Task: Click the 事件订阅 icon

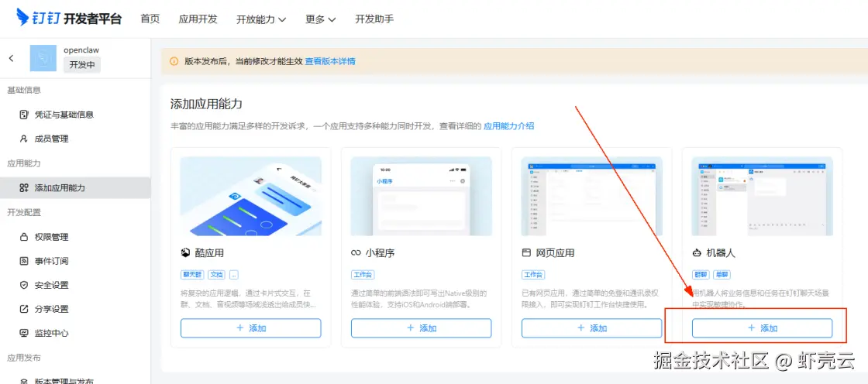Action: 24,261
